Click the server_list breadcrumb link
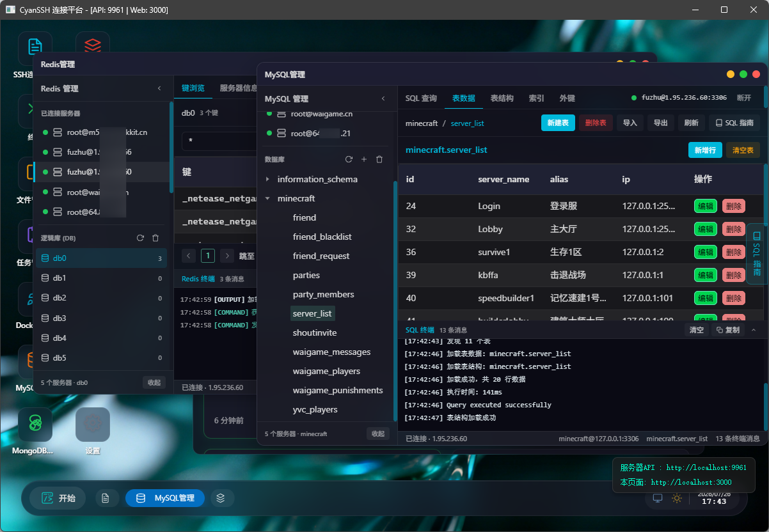The height and width of the screenshot is (532, 769). tap(467, 123)
